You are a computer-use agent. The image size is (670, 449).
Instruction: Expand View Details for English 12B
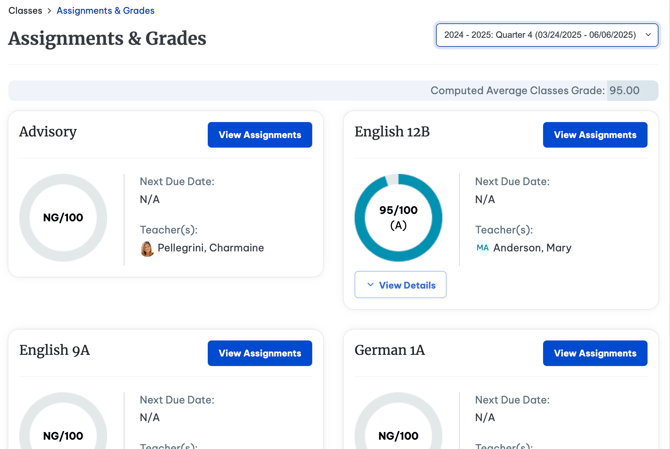tap(400, 285)
